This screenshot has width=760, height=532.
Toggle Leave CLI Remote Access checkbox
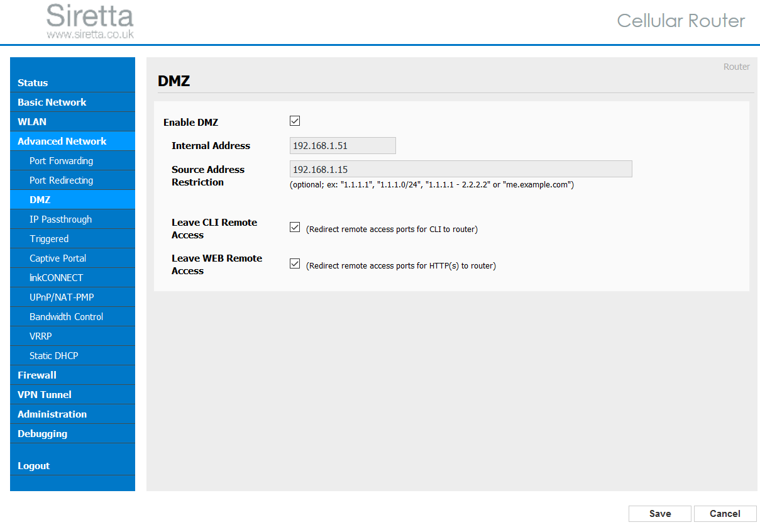pos(295,228)
